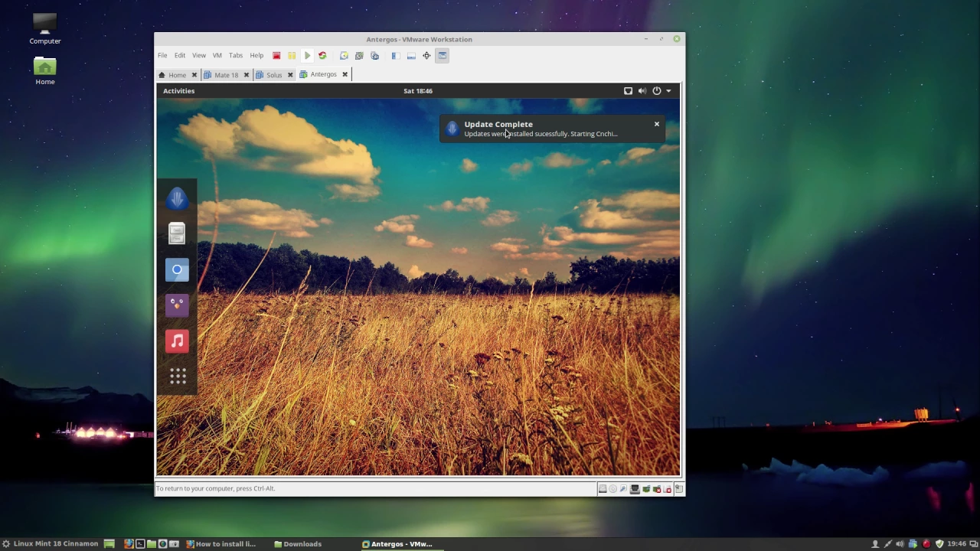Image resolution: width=980 pixels, height=551 pixels.
Task: Open Files manager from the GNOME dock
Action: click(177, 233)
